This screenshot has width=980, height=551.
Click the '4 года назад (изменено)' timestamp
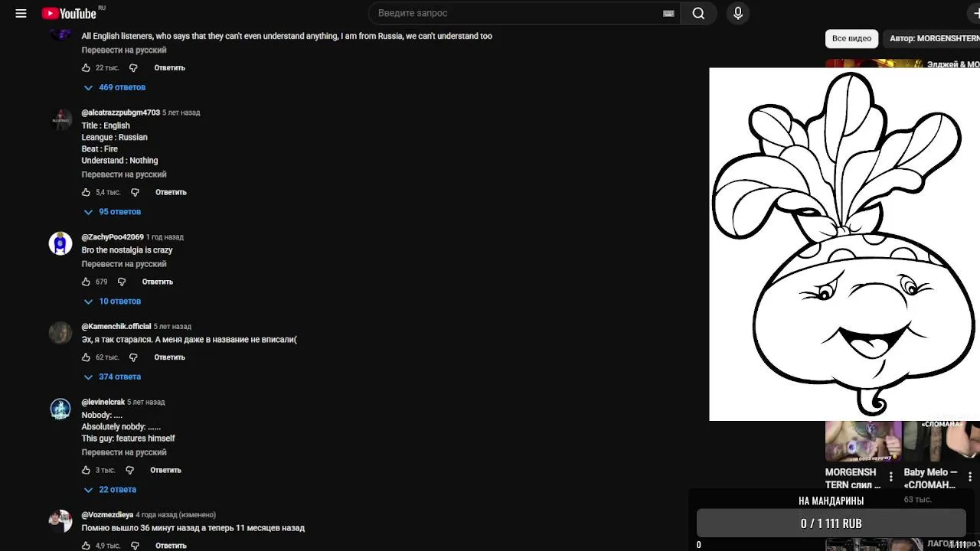[x=175, y=515]
